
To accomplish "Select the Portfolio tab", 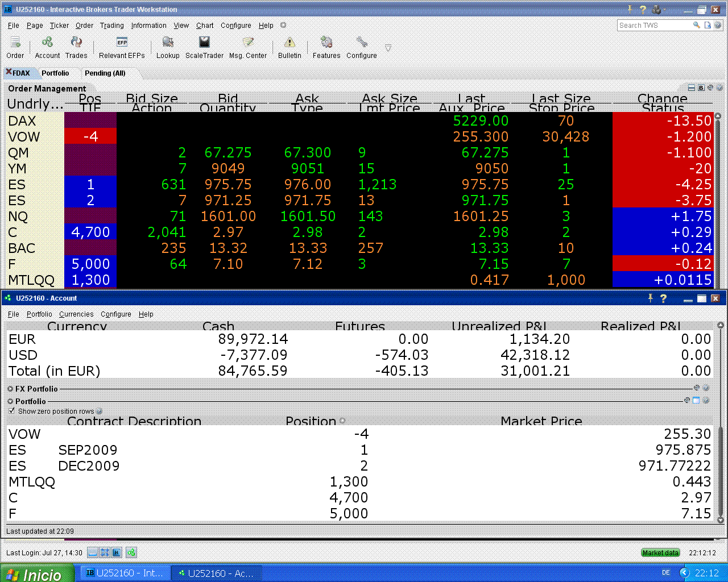I will 55,73.
